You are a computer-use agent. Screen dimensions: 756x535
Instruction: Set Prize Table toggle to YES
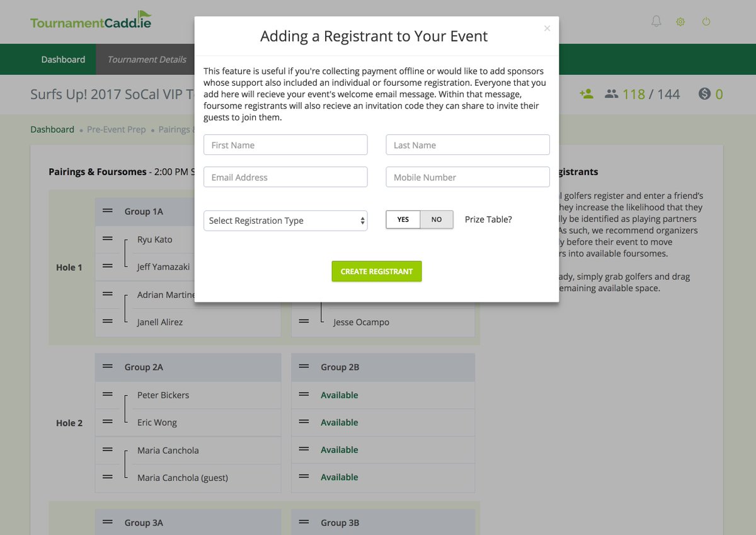coord(403,219)
